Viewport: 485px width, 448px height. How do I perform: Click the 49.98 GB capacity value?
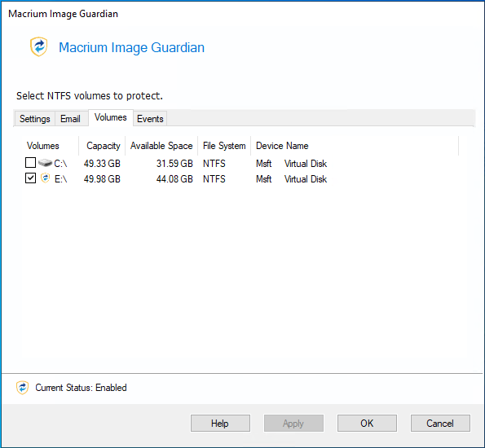[x=102, y=179]
